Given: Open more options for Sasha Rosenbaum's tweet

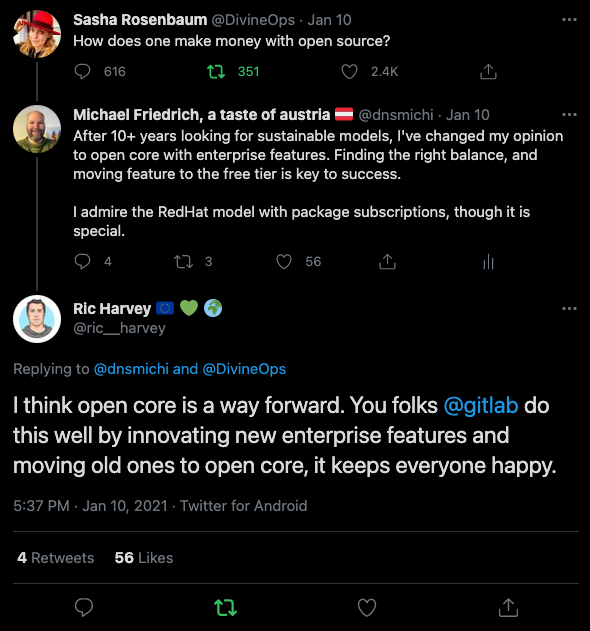Looking at the screenshot, I should tap(569, 20).
